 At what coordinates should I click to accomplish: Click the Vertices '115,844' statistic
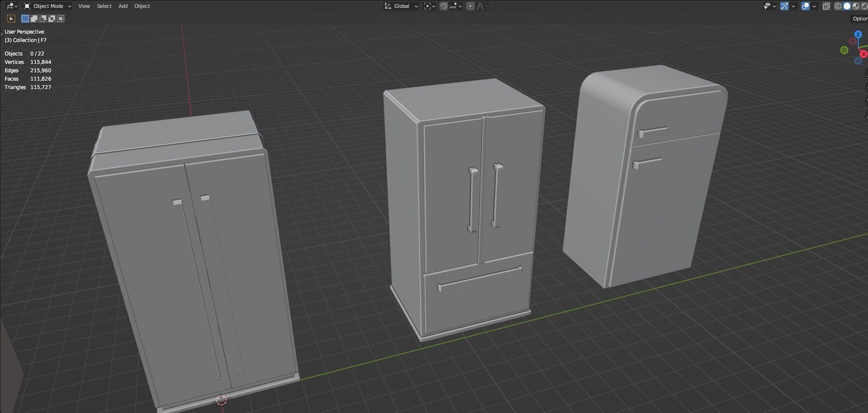41,62
